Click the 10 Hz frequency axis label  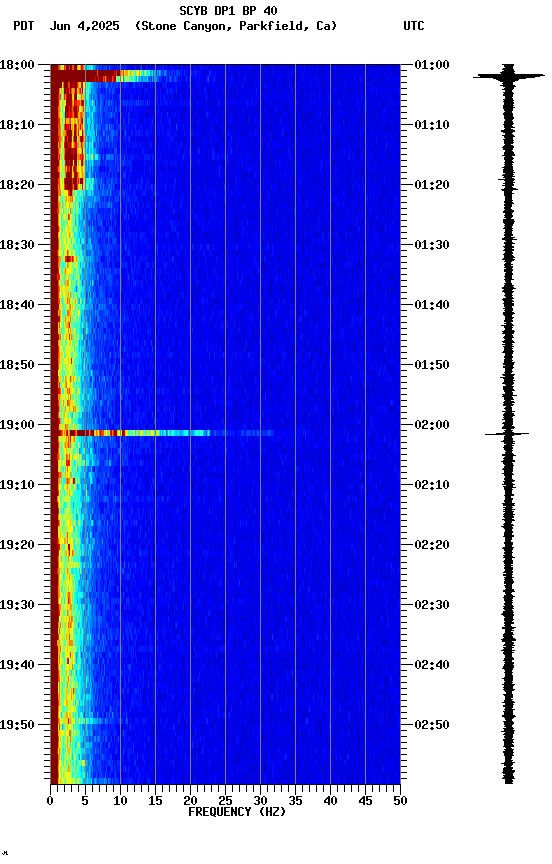point(120,801)
